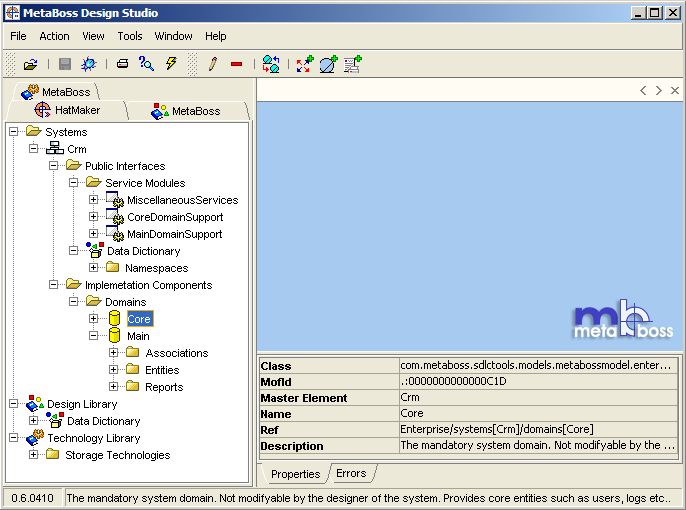Screen dimensions: 686x510
Task: Open the Help menu
Action: point(216,36)
